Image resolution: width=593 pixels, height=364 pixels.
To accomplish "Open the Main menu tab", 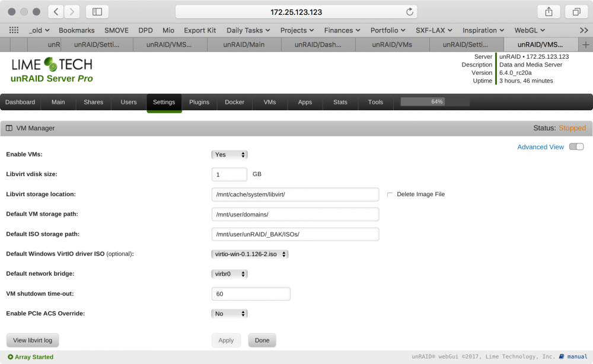I will [x=58, y=102].
